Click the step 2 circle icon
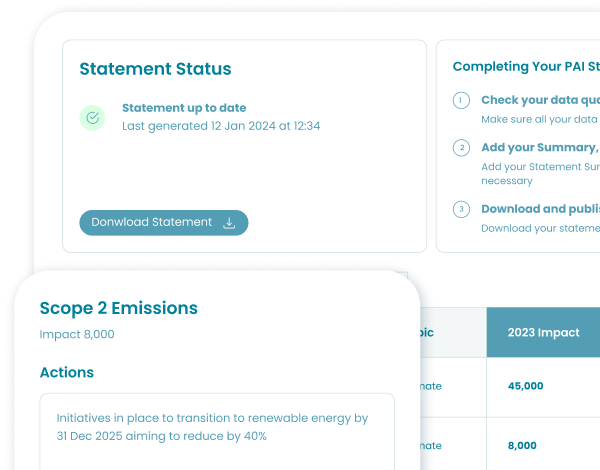 point(461,148)
